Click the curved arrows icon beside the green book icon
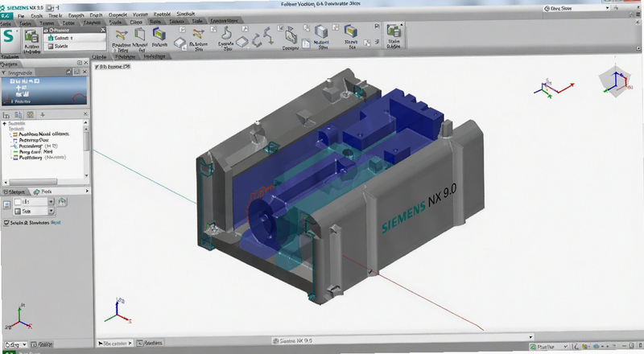This screenshot has height=354, width=644. [121, 35]
